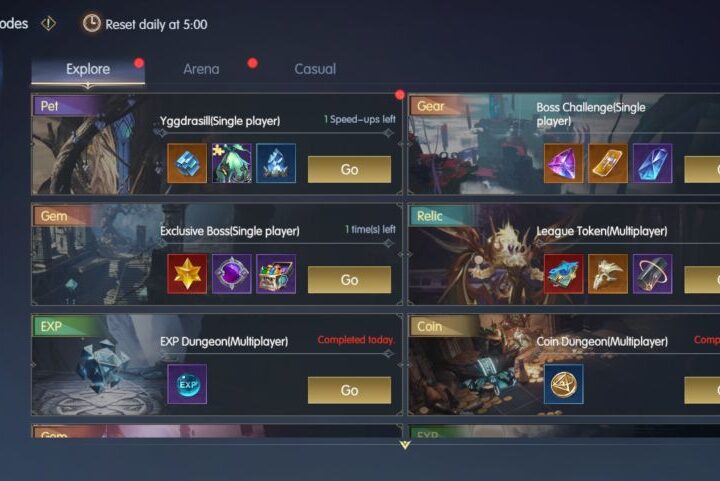Open the treasure chest reward icon
Screen dimensions: 720x481
click(276, 274)
